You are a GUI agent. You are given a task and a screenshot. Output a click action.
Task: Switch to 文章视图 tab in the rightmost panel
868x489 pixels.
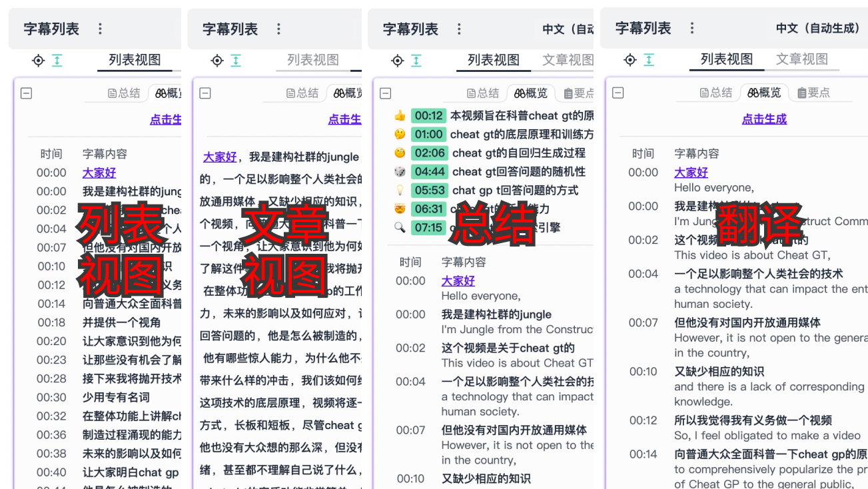[801, 59]
